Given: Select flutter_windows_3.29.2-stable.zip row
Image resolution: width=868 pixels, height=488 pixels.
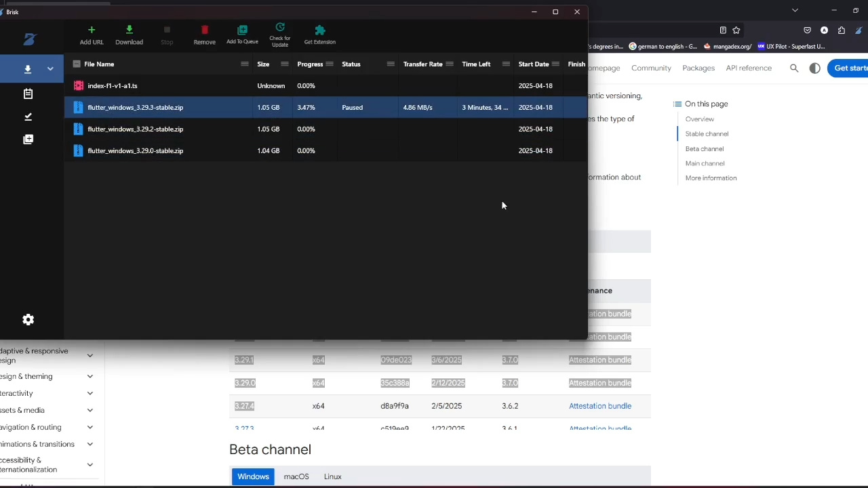Looking at the screenshot, I should coord(325,129).
